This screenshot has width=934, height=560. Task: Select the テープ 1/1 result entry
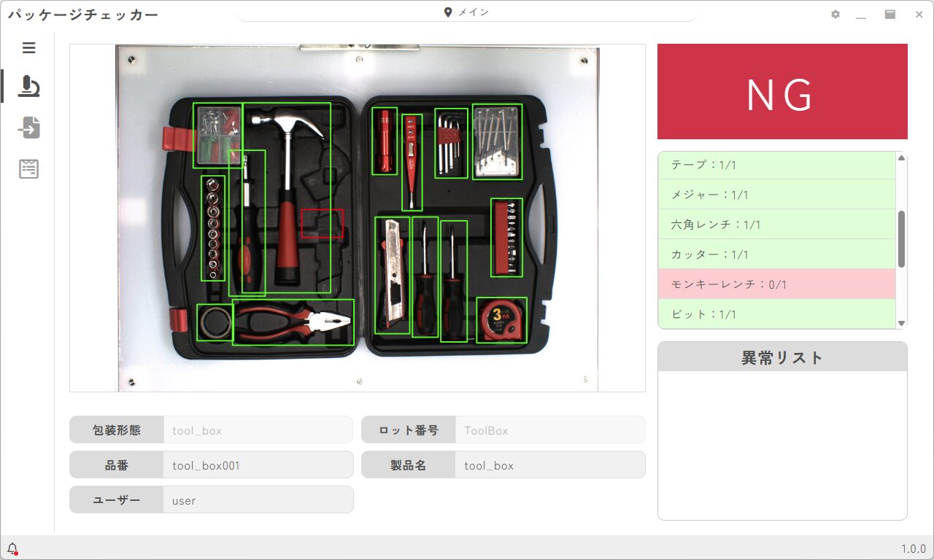[x=776, y=165]
